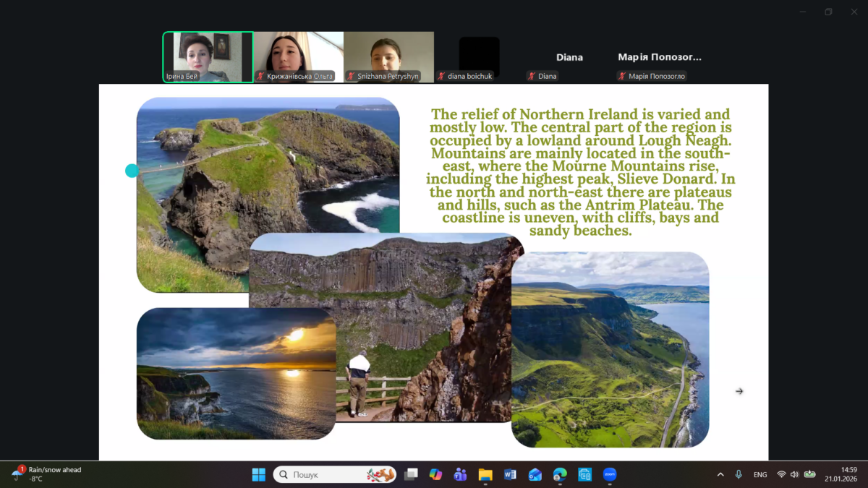Toggle the volume speaker icon
The height and width of the screenshot is (488, 868).
tap(794, 475)
